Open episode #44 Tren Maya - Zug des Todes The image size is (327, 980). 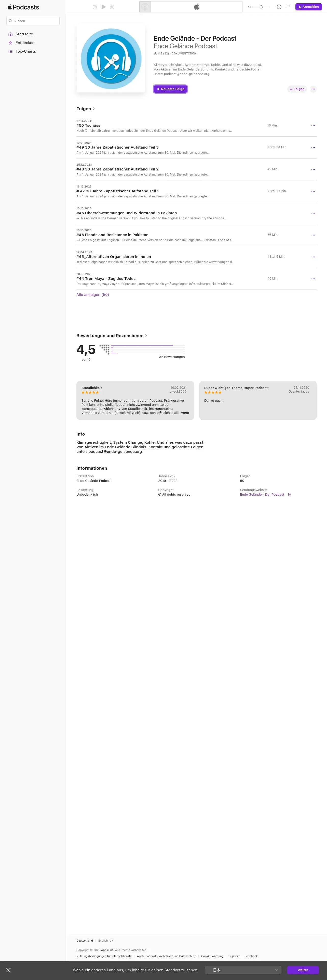click(x=106, y=279)
